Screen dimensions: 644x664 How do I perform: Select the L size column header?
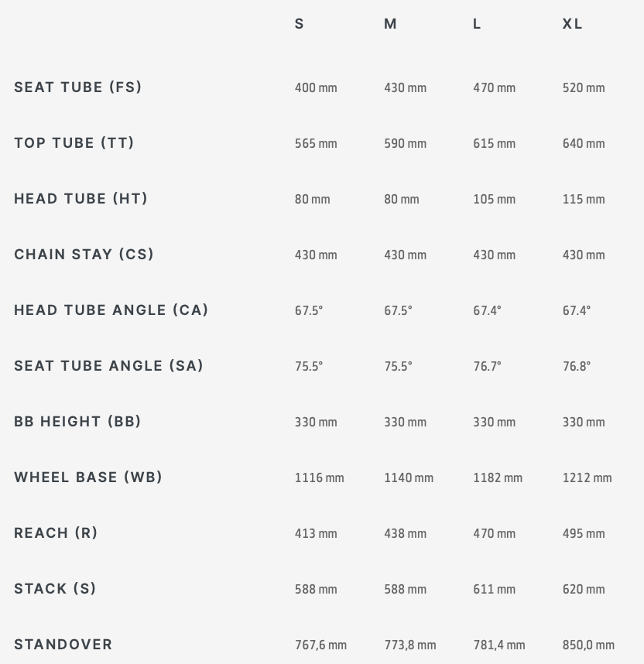[477, 24]
